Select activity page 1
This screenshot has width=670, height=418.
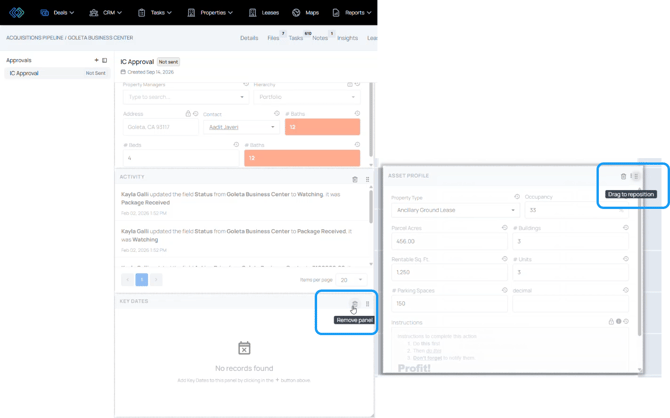(x=142, y=280)
